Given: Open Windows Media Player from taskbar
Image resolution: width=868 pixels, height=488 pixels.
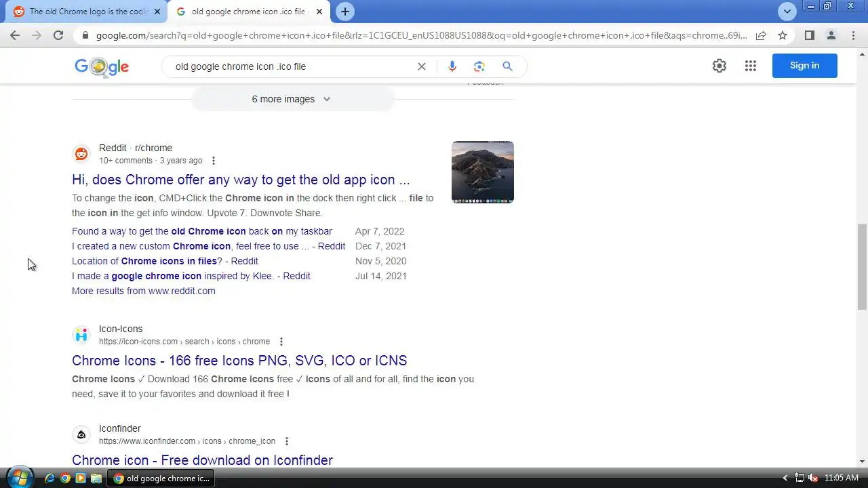Looking at the screenshot, I should point(81,478).
